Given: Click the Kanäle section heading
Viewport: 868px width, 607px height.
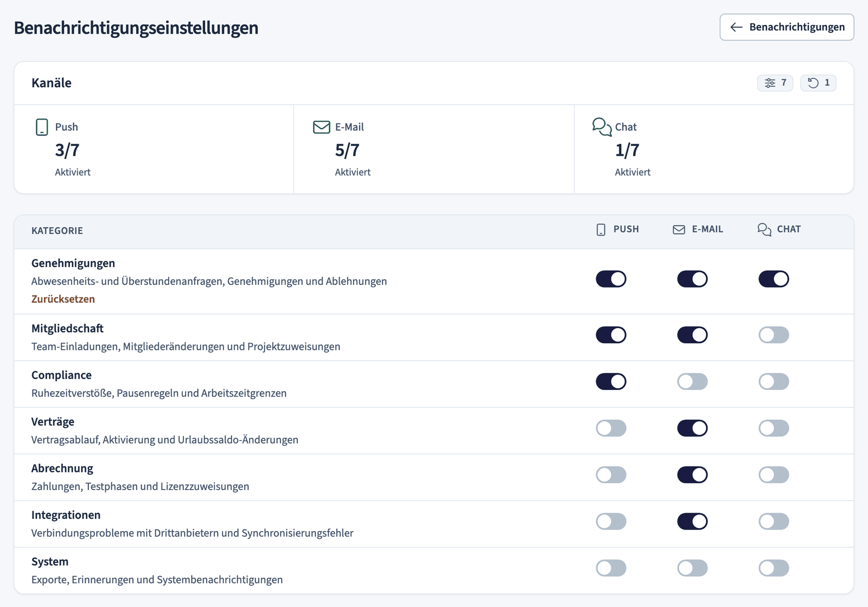Looking at the screenshot, I should tap(52, 83).
